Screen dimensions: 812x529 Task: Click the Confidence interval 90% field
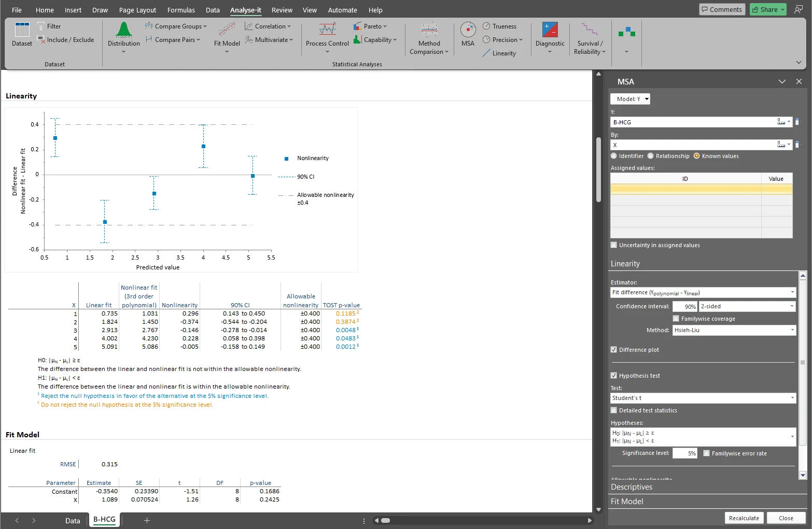[x=684, y=306]
